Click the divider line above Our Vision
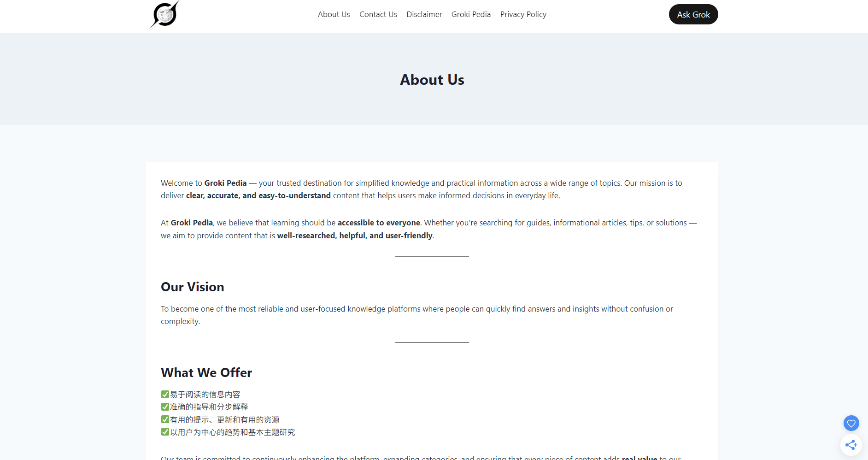 (x=432, y=257)
